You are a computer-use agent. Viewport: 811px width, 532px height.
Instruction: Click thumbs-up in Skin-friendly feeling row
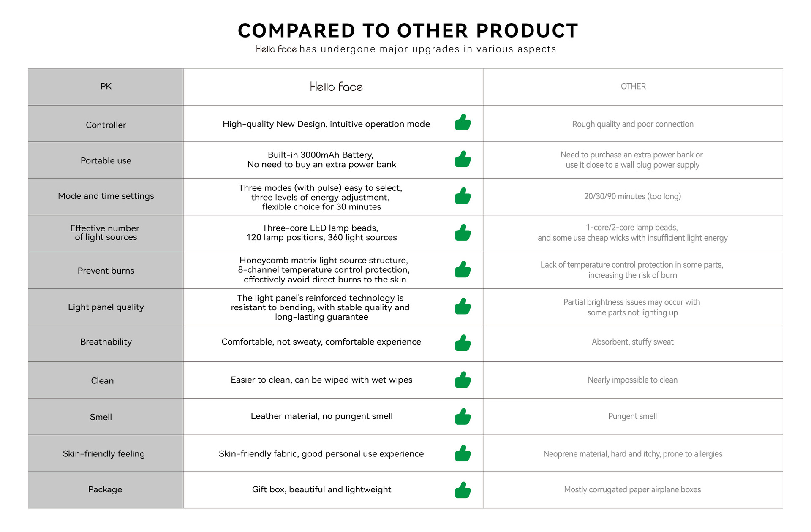[463, 453]
